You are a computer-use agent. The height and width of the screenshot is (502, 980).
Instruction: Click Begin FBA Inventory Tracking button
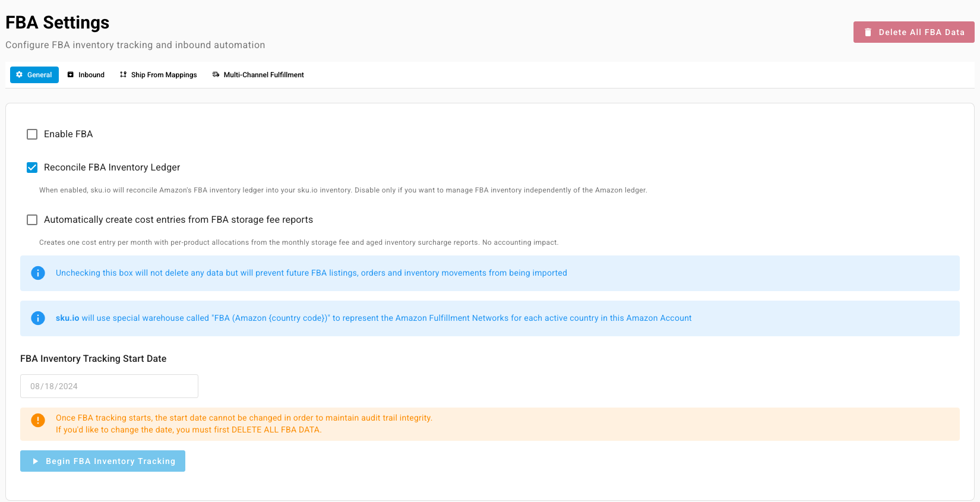click(x=103, y=461)
